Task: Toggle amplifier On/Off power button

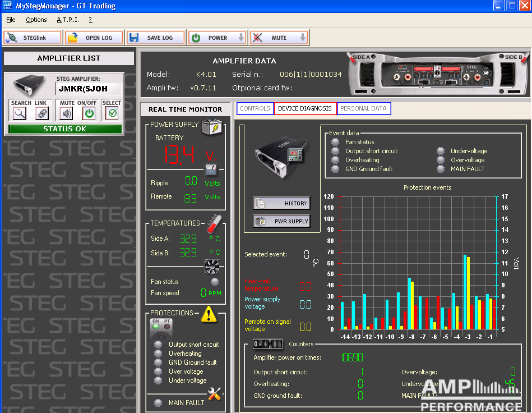Action: [89, 113]
